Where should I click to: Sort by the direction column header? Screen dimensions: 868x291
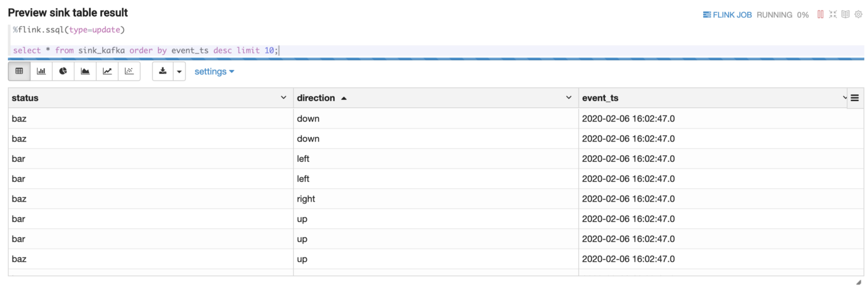coord(316,98)
